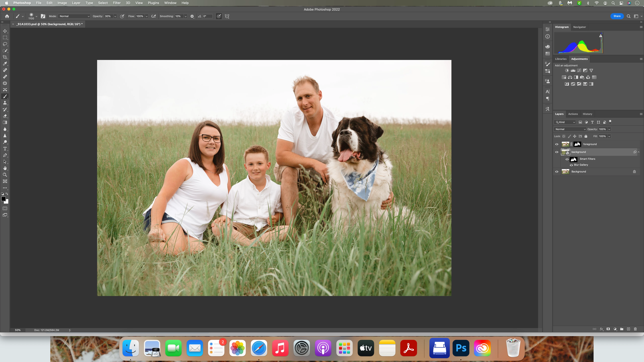Click the Delete layer trash icon
644x362 pixels.
(x=635, y=329)
